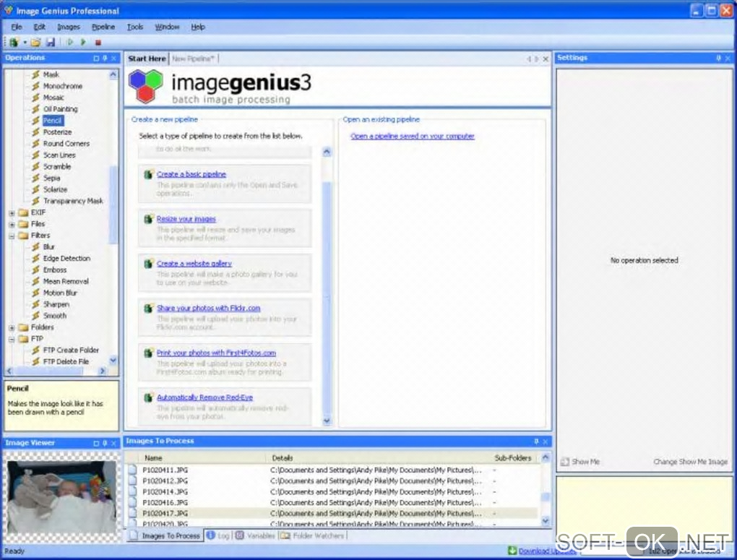Click the Create a basic pipeline link

[x=191, y=174]
